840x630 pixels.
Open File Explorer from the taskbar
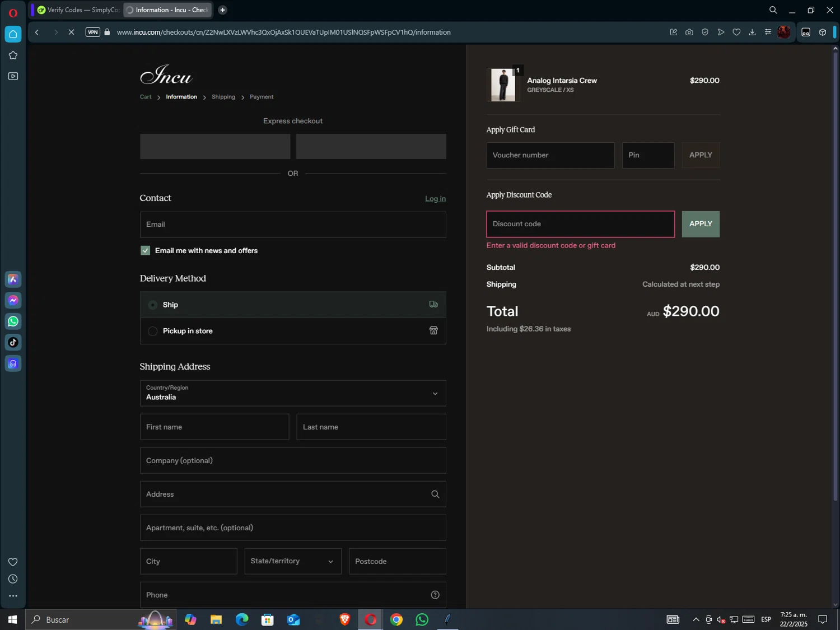coord(216,620)
